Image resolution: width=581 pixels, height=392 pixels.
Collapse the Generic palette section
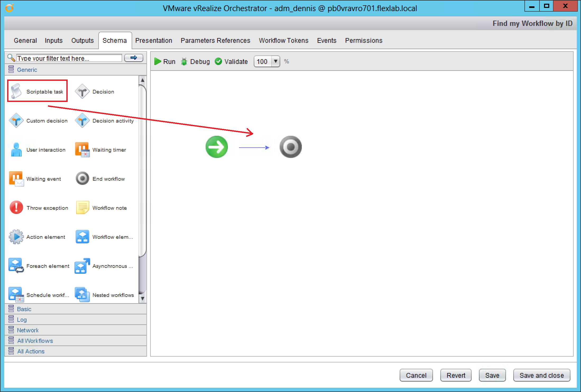pos(76,70)
